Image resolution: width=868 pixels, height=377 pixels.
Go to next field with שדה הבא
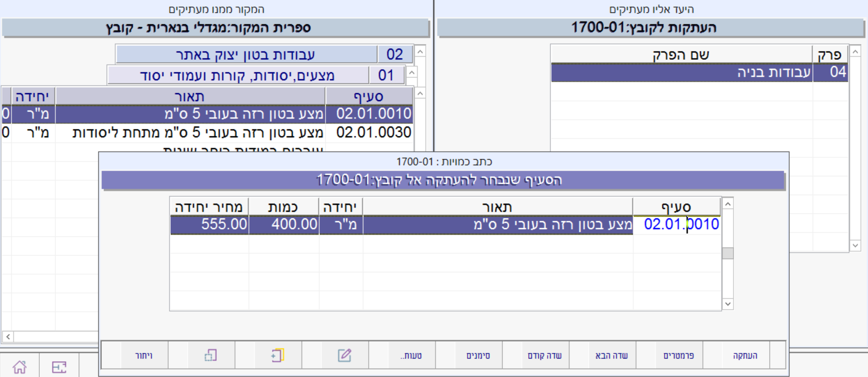(611, 356)
